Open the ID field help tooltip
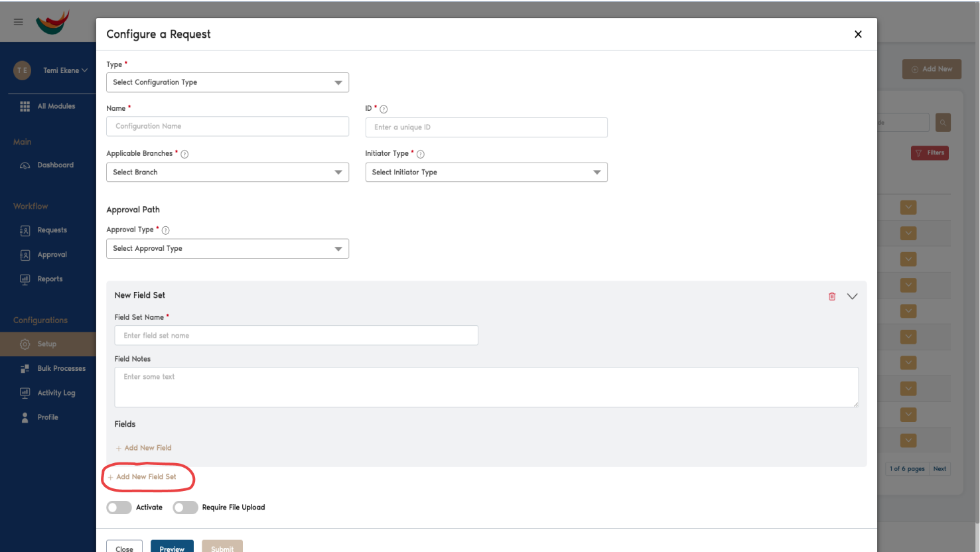 point(384,109)
